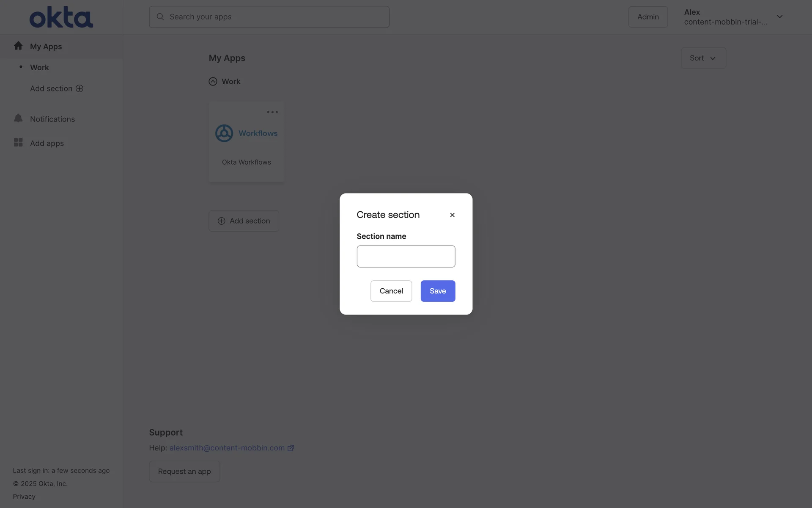
Task: Open the Okta Workflows app tile
Action: [x=246, y=142]
